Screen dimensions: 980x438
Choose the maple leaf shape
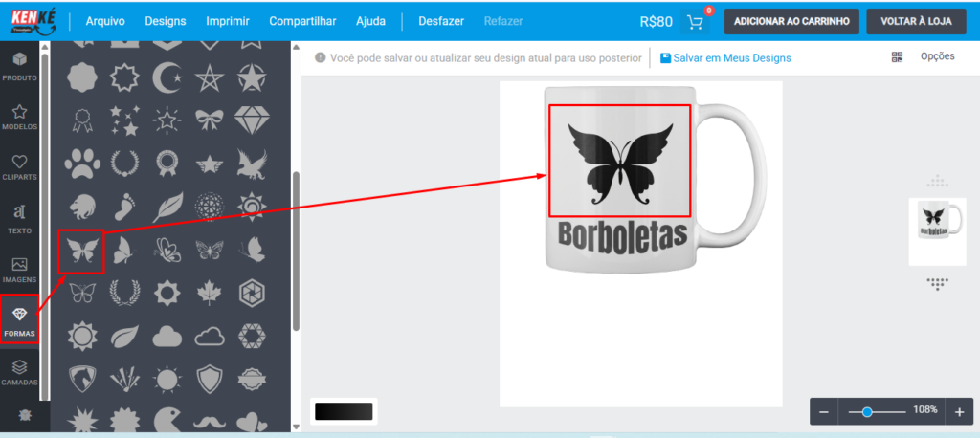coord(209,292)
